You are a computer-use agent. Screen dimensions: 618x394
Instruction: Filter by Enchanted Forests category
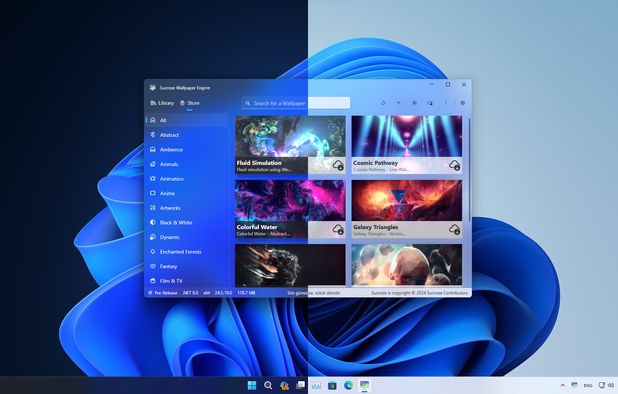click(187, 251)
